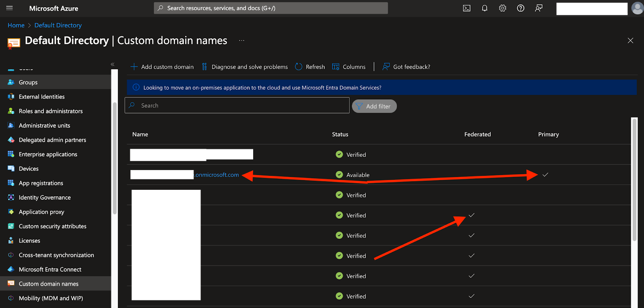Open the help question mark icon
This screenshot has width=644, height=308.
point(520,8)
